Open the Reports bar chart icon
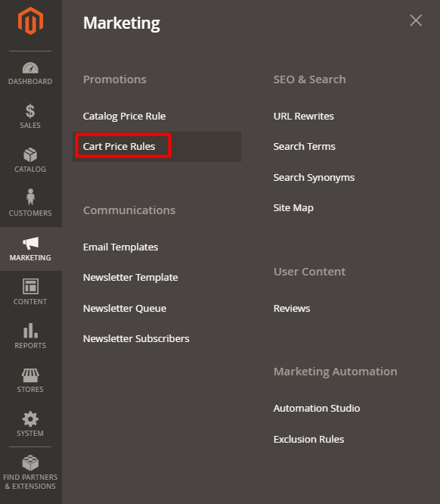 [30, 331]
